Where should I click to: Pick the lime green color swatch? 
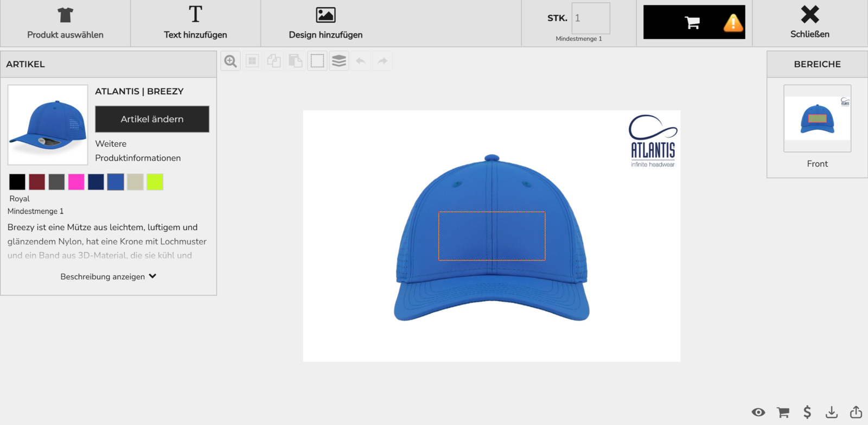[x=155, y=182]
